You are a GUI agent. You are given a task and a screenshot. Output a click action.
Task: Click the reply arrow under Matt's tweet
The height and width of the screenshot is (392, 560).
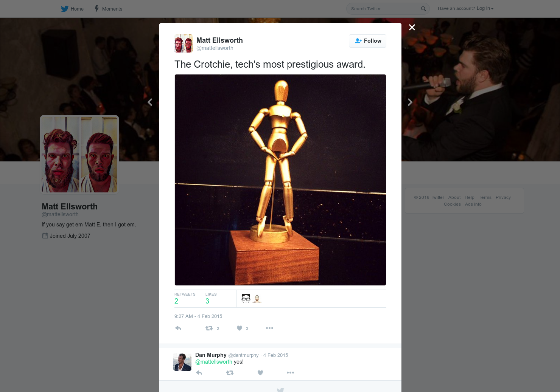[x=178, y=328]
